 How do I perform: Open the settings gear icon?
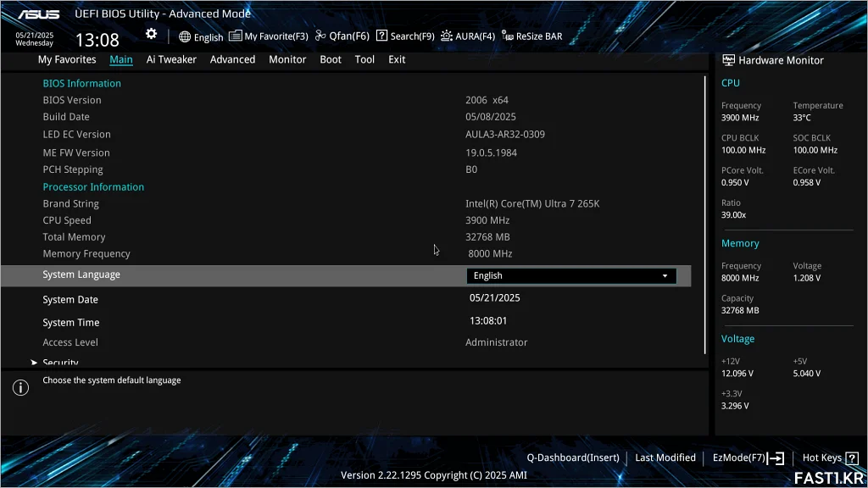[151, 34]
